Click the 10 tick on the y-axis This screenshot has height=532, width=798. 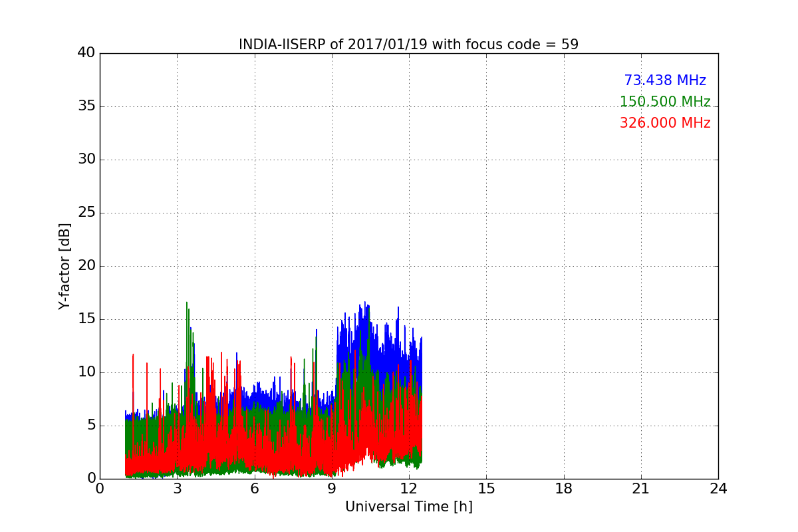[x=86, y=372]
